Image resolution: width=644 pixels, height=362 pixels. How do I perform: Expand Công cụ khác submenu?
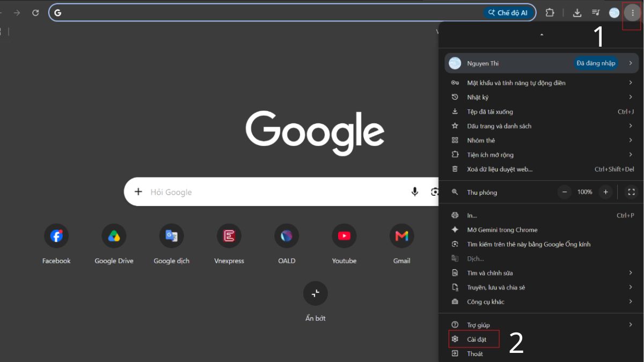[x=541, y=301]
